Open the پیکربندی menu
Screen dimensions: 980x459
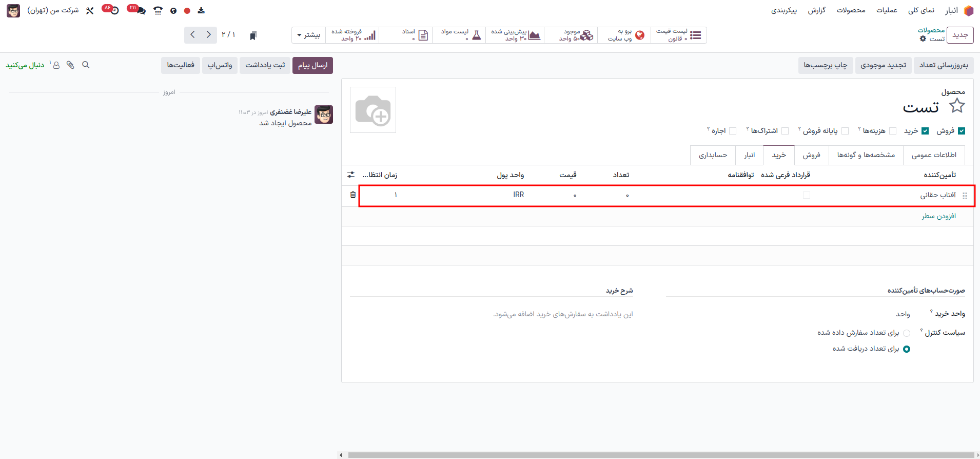tap(784, 10)
